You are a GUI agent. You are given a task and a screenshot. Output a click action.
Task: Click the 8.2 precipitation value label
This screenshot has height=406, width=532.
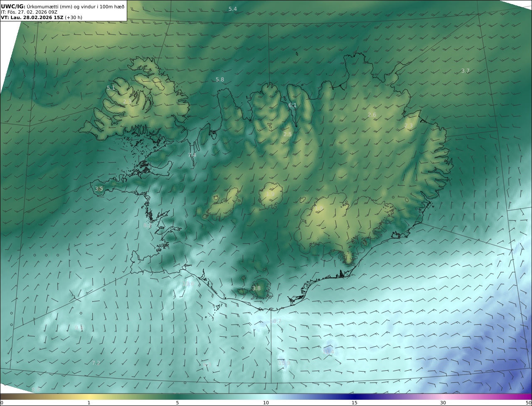(148, 225)
